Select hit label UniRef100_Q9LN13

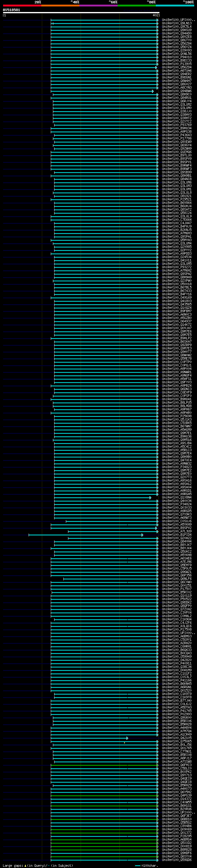(177, 23)
